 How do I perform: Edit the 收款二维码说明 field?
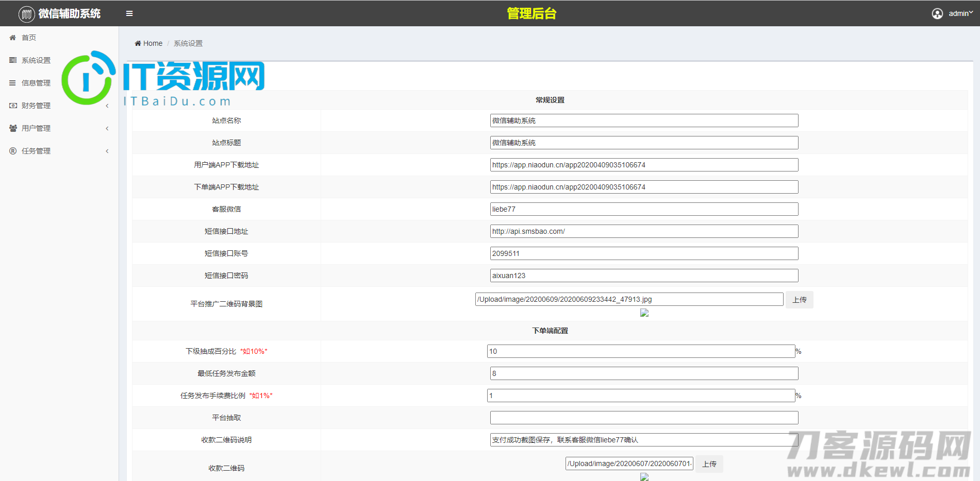coord(644,440)
